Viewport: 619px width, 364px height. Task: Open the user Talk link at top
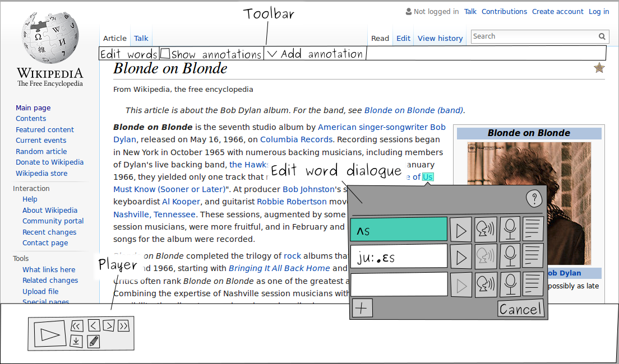[x=470, y=11]
